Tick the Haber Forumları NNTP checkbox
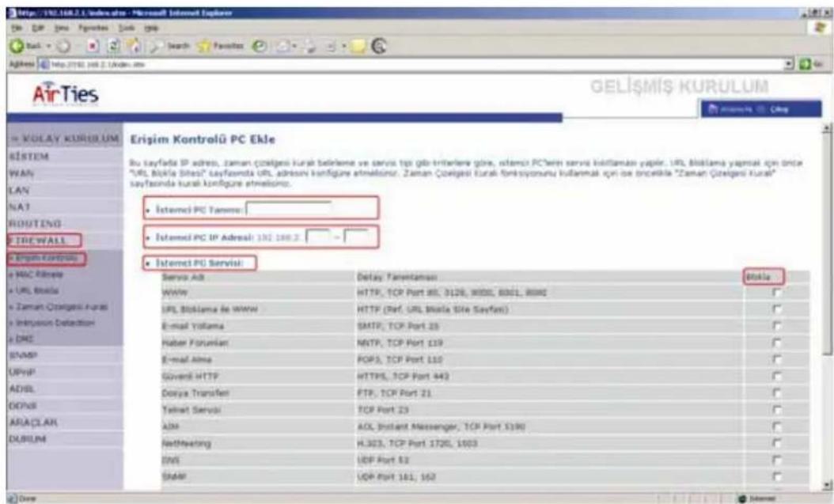Image resolution: width=834 pixels, height=504 pixels. (x=777, y=343)
